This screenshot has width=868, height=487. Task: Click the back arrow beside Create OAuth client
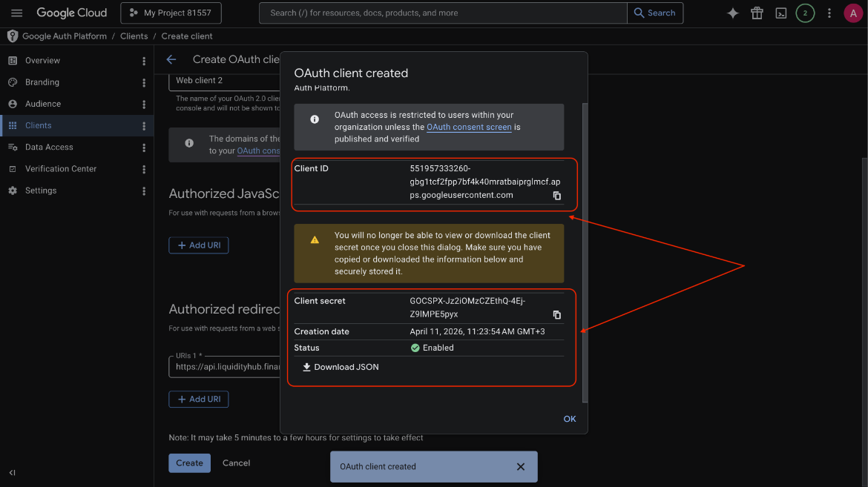[x=171, y=59]
